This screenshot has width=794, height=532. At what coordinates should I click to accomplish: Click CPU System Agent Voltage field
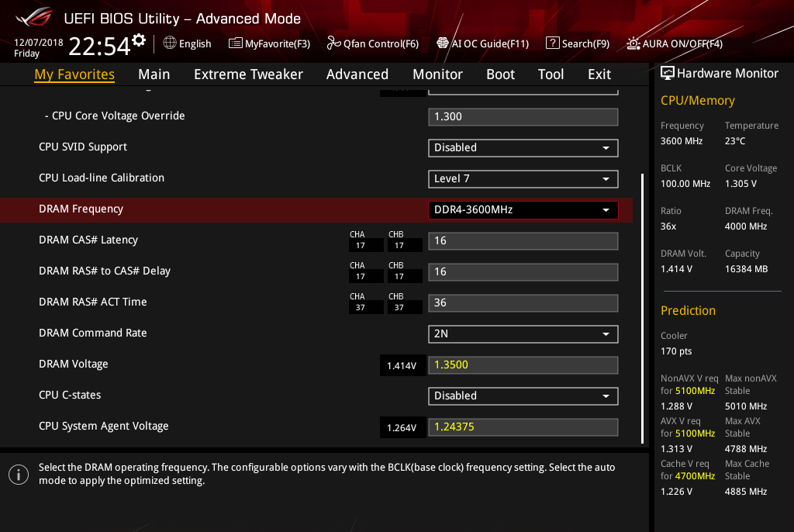[x=523, y=427]
